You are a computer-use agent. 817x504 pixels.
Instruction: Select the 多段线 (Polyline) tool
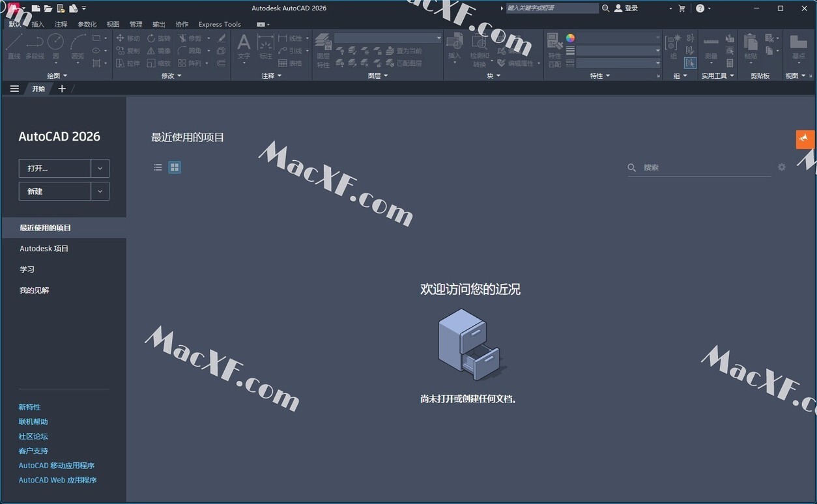[x=35, y=46]
